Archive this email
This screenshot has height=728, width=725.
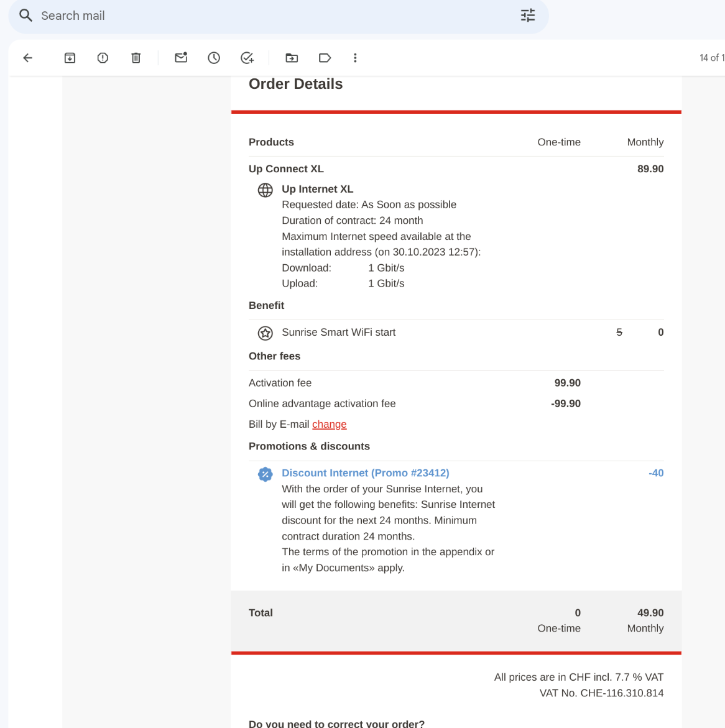(x=70, y=58)
